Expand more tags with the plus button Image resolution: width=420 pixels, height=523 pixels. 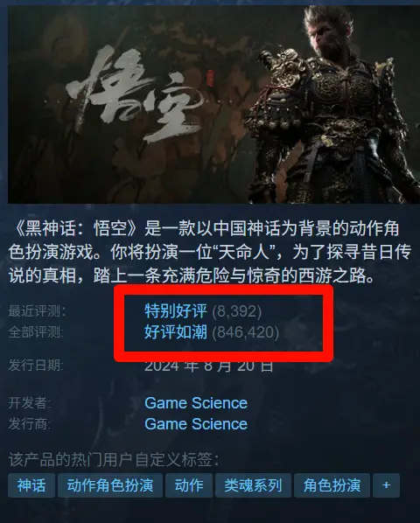[x=386, y=485]
